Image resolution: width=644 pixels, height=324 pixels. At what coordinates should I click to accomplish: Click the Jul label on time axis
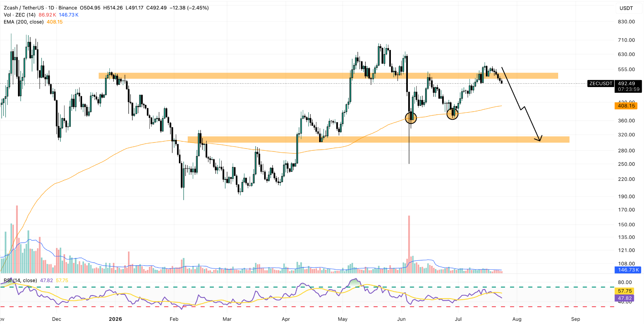tap(458, 319)
